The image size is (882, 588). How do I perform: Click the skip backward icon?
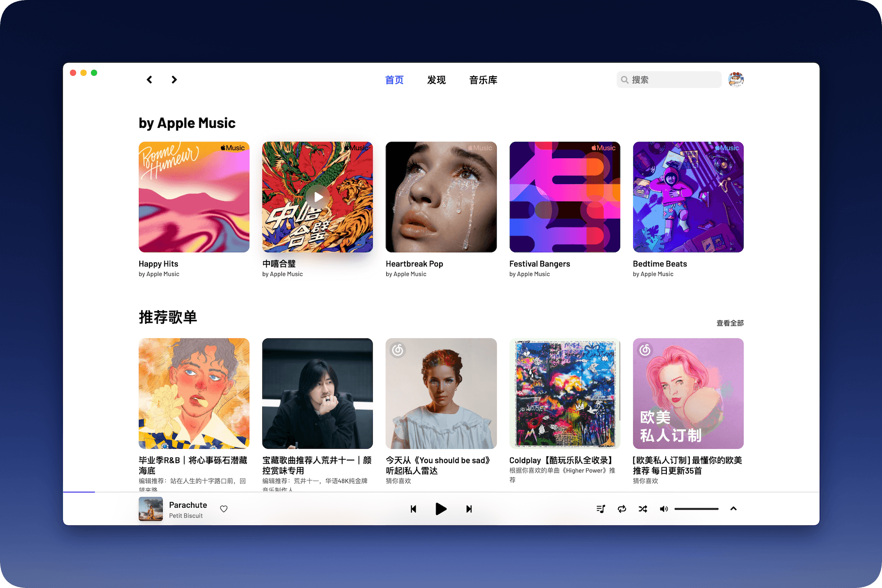coord(412,509)
